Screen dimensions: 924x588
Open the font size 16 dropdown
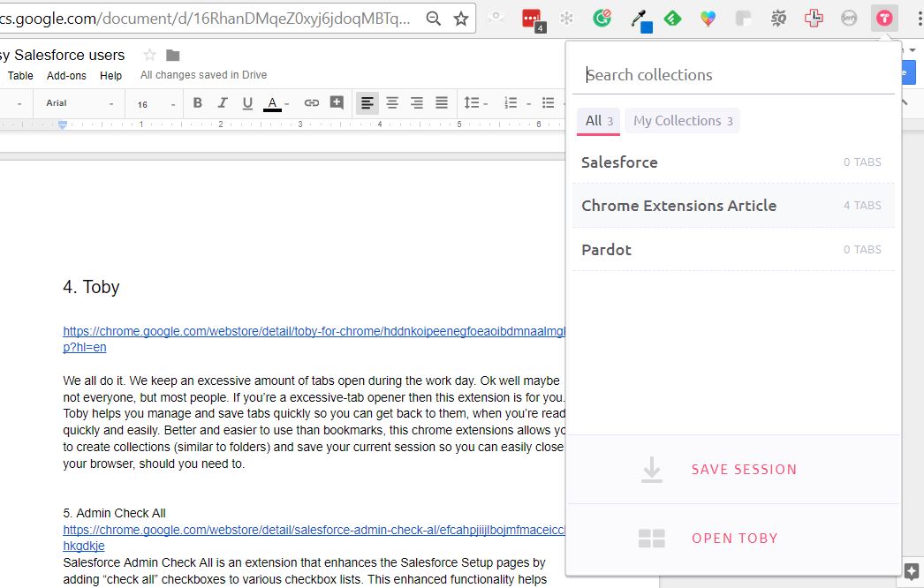click(x=155, y=104)
